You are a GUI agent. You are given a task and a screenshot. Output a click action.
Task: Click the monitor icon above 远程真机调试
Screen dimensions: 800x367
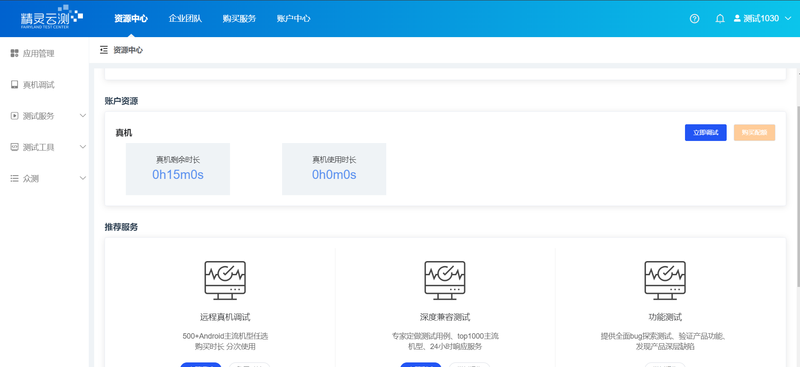(225, 280)
